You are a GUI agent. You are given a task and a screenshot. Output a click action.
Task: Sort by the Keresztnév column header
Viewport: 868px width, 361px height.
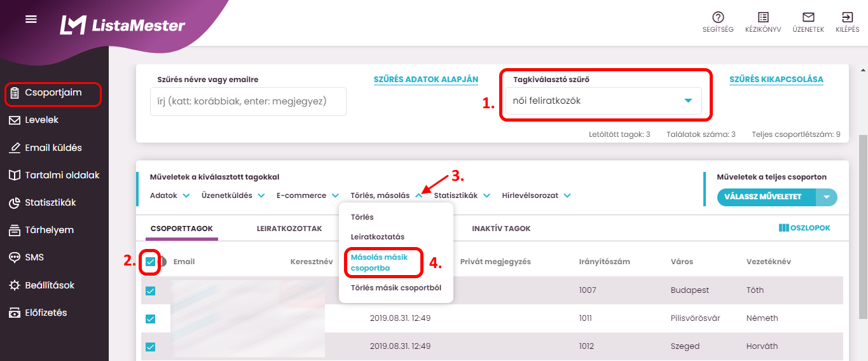pyautogui.click(x=312, y=262)
